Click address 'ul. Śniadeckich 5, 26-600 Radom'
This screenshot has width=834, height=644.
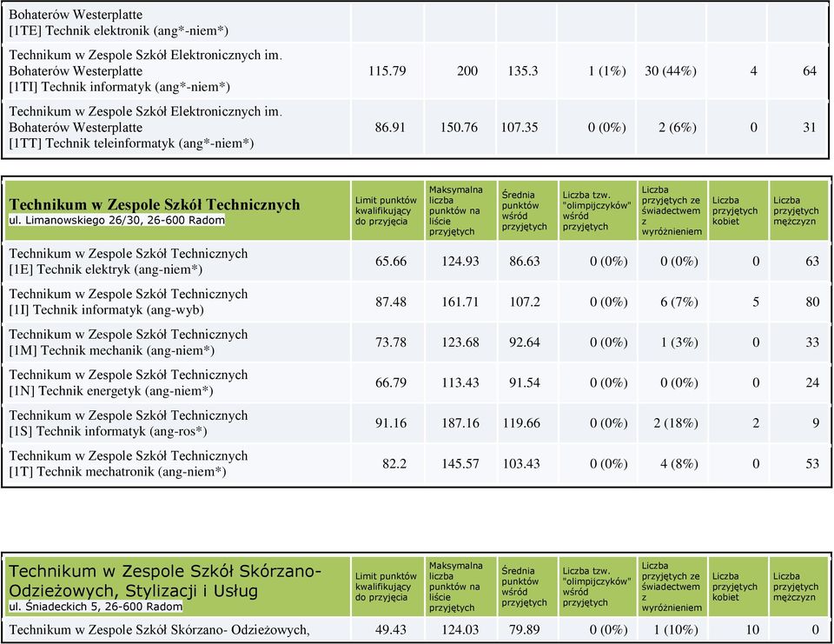coord(96,607)
